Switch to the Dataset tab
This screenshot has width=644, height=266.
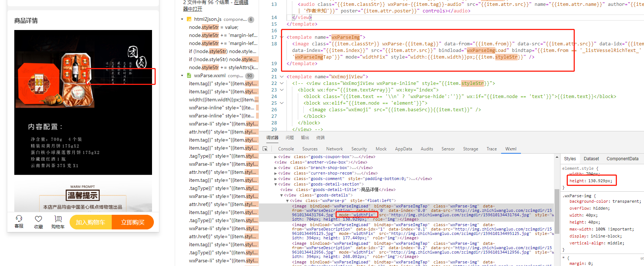591,159
